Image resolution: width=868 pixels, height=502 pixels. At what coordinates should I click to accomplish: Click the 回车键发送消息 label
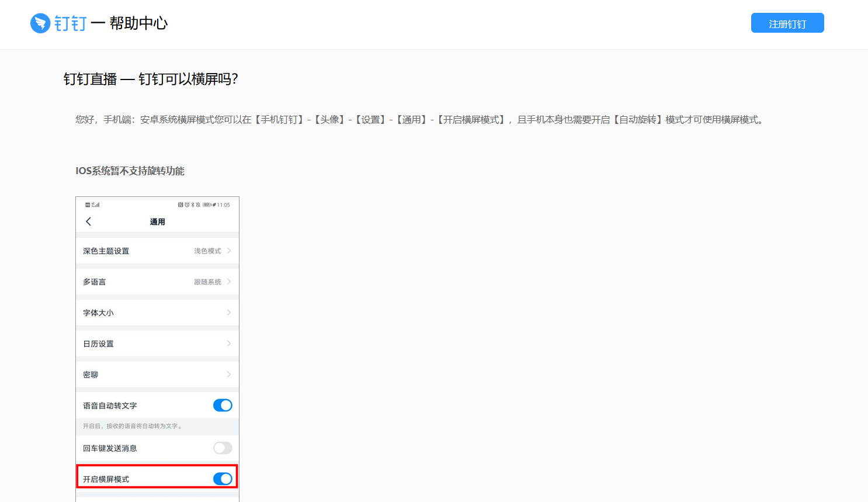click(x=110, y=448)
